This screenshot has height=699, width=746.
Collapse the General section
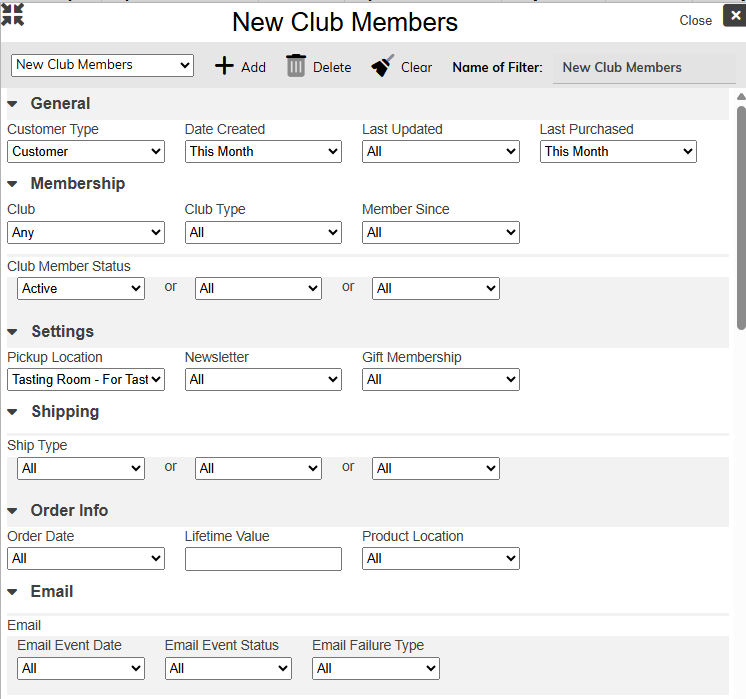pyautogui.click(x=13, y=104)
